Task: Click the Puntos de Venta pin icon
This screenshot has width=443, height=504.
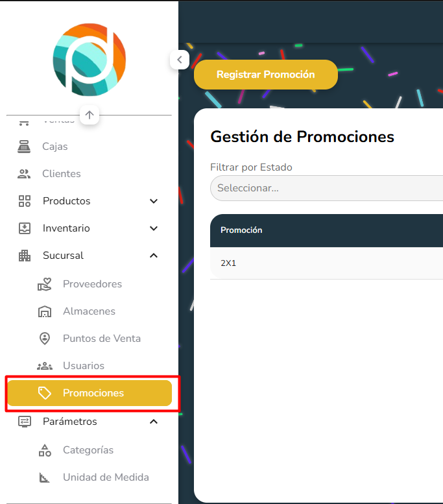Action: point(44,339)
